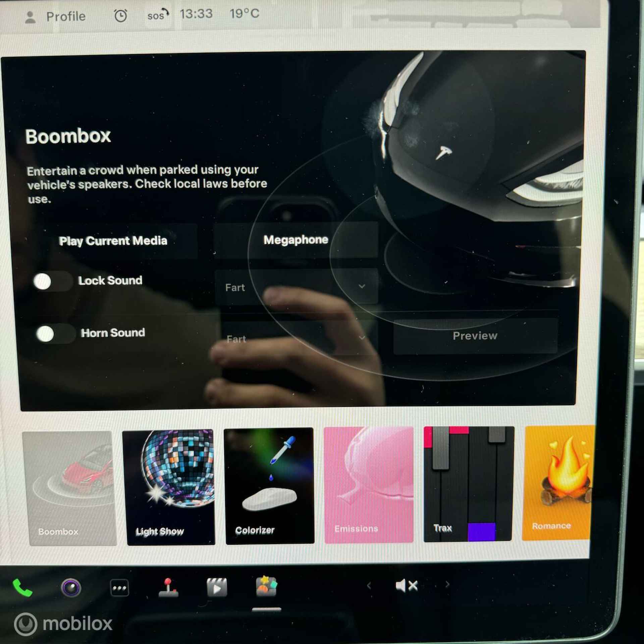Select Play Current Media mode
The image size is (644, 644).
(114, 240)
